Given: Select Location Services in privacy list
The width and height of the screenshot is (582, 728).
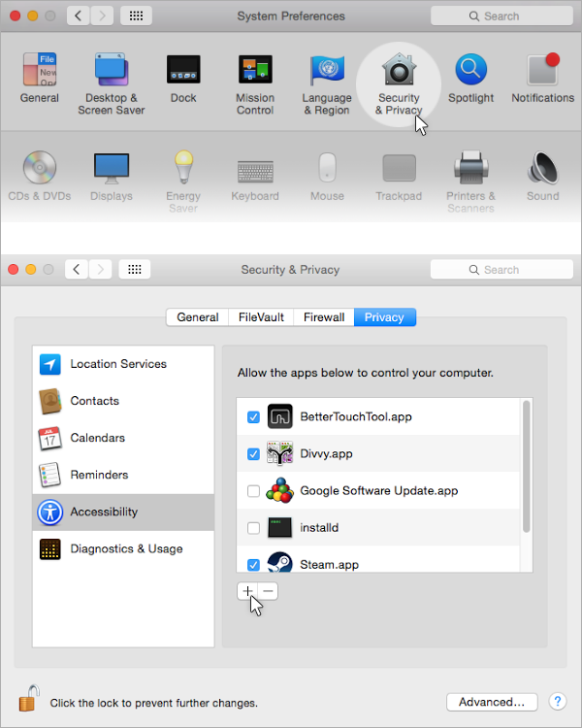Looking at the screenshot, I should coord(123,364).
